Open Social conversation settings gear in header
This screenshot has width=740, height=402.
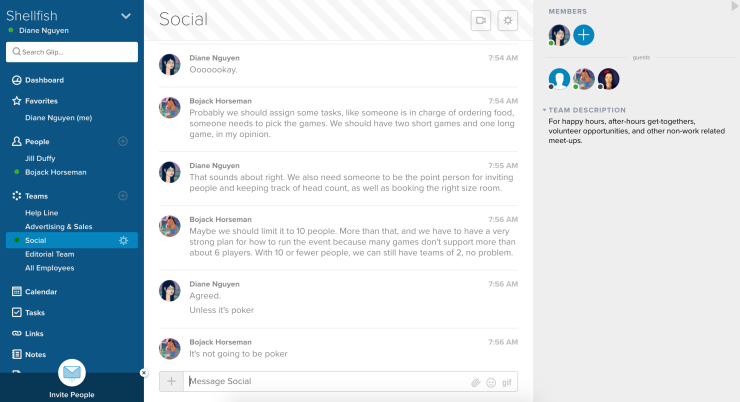tap(508, 21)
